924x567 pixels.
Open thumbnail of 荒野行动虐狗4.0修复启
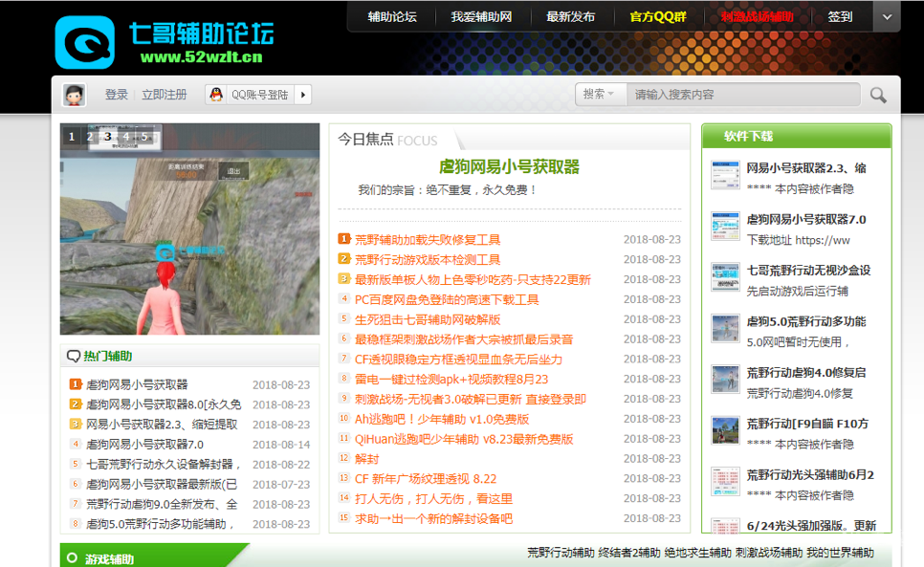pyautogui.click(x=725, y=380)
